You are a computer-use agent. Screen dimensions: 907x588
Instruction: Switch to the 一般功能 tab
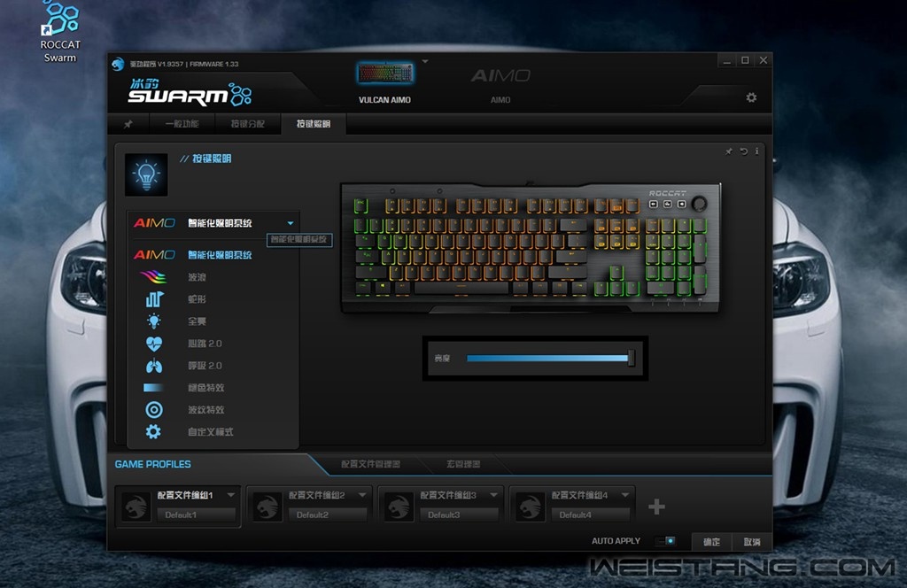182,124
